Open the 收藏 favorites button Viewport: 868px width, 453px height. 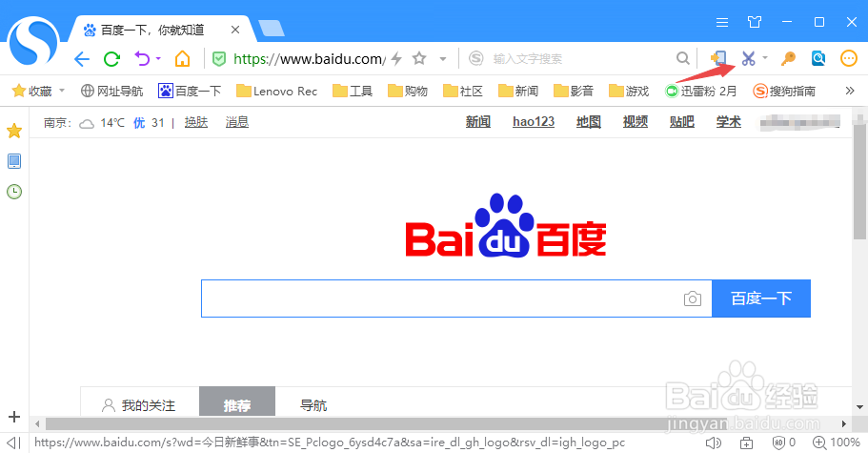(x=32, y=91)
